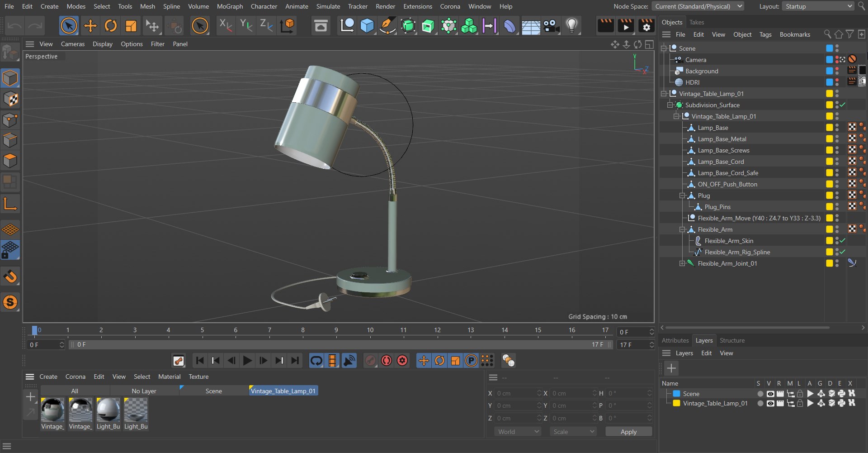The width and height of the screenshot is (868, 453).
Task: Switch to Polygons mode
Action: tap(10, 161)
